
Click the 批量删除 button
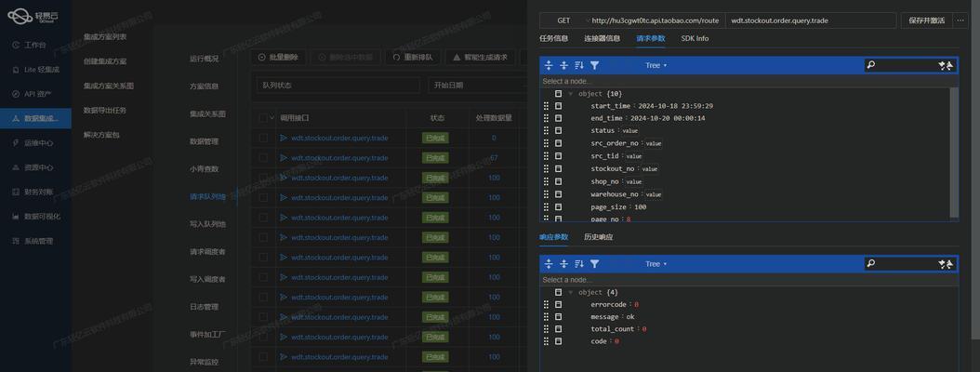(x=278, y=57)
